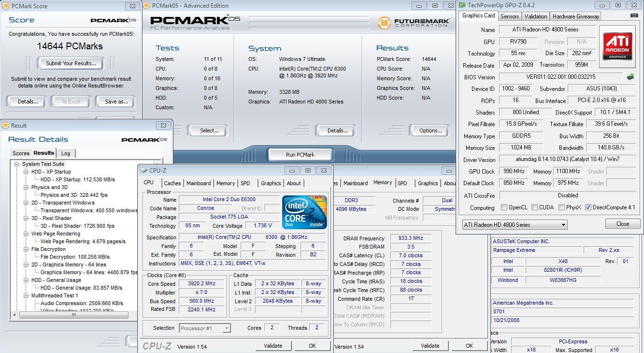Select the Audio Compression: 2509.660 KB/s row

coord(82,303)
